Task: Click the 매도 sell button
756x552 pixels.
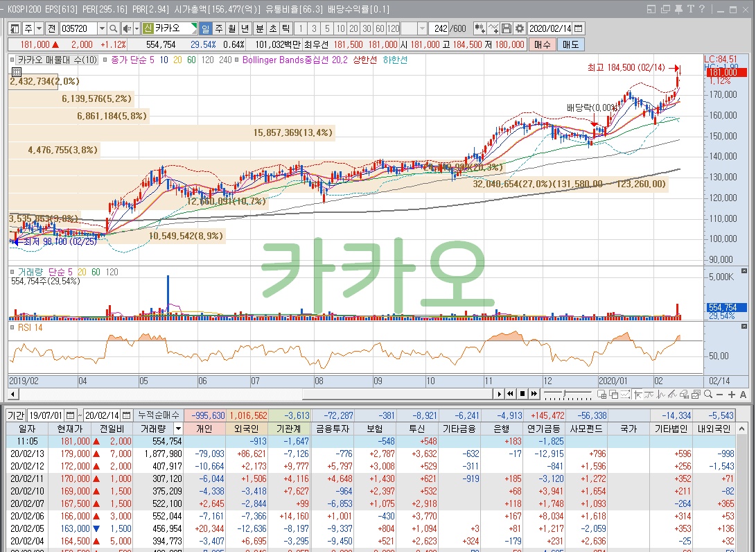Action: [x=570, y=44]
